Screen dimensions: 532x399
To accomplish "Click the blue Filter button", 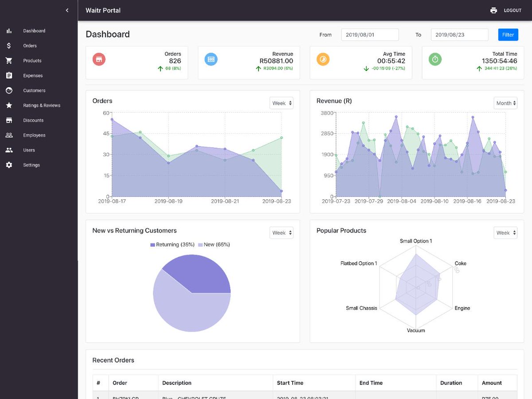I will pyautogui.click(x=508, y=35).
